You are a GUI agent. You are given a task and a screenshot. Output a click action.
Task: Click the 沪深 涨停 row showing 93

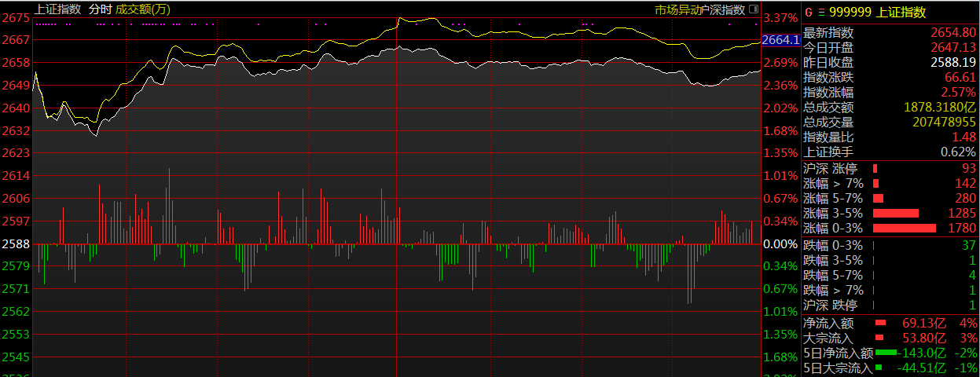click(890, 168)
